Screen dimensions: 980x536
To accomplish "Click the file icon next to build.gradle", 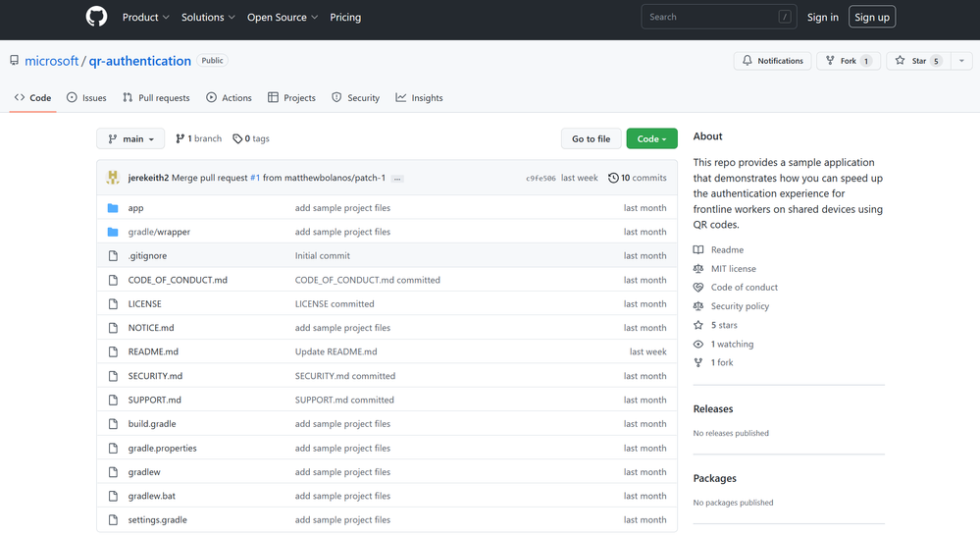I will click(113, 424).
